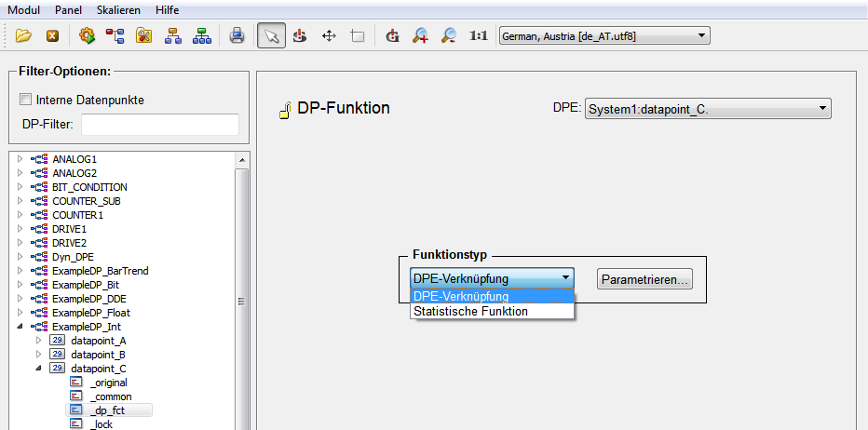Select the arrow pointer tool
This screenshot has height=430, width=868.
[271, 36]
